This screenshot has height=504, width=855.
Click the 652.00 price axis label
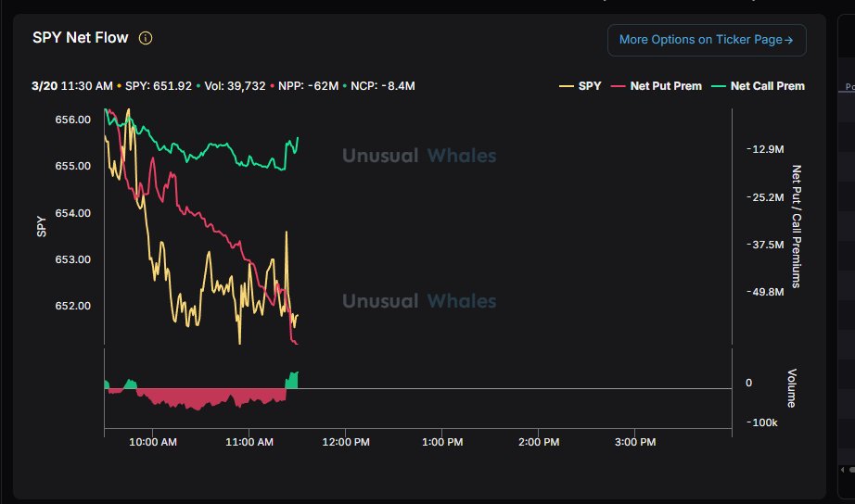pos(73,306)
